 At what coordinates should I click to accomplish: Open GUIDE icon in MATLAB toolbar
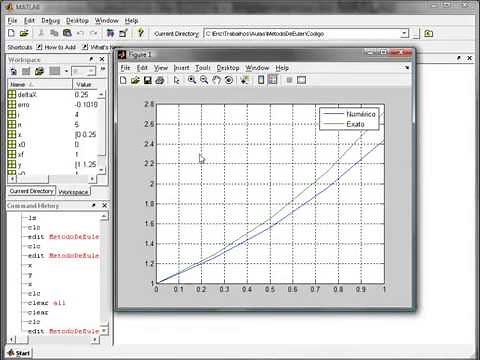124,33
